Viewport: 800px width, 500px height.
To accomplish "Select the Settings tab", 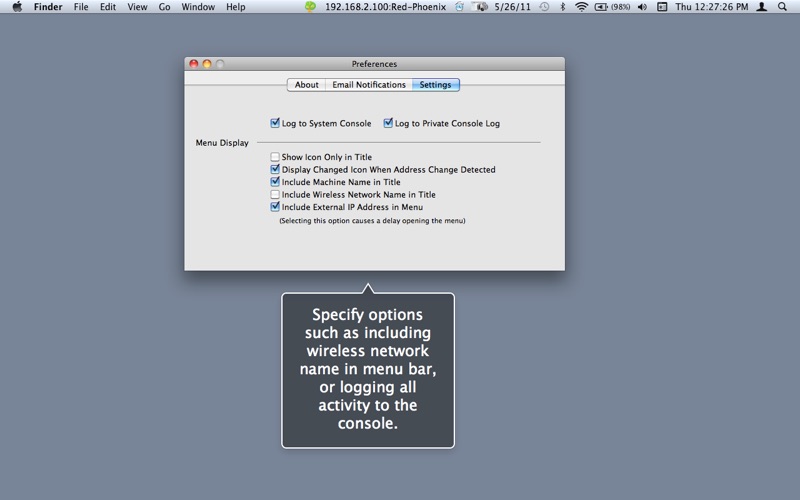I will (435, 85).
